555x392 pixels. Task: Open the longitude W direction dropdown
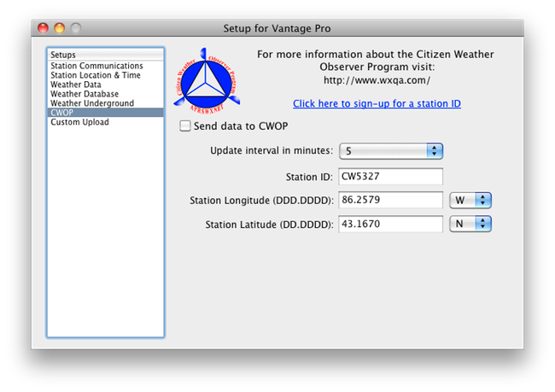coord(470,200)
